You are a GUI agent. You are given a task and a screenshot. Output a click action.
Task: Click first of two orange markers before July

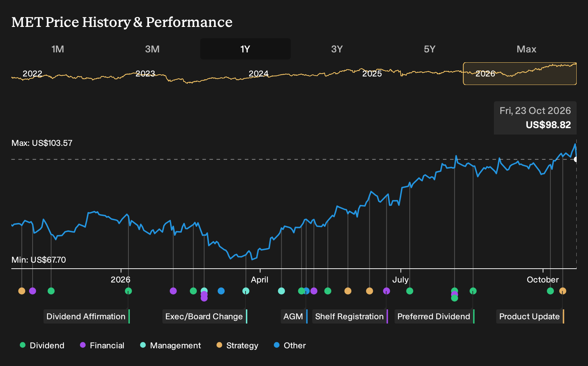[x=348, y=291]
